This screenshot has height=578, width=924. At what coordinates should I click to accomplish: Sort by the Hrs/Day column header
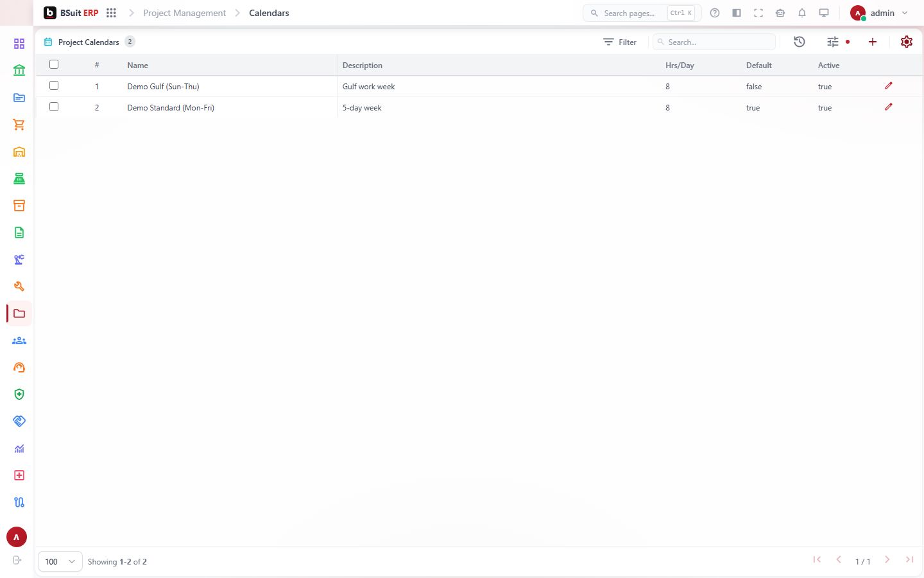coord(680,66)
